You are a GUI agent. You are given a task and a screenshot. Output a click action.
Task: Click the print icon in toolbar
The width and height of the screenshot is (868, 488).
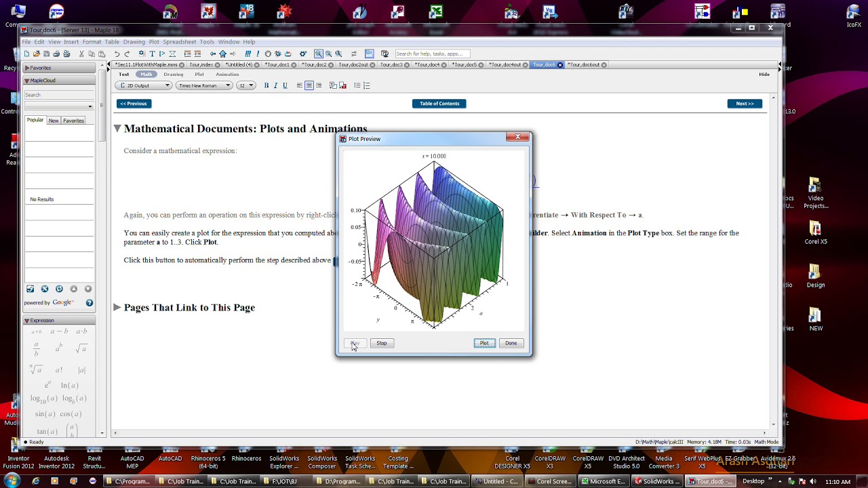click(56, 54)
